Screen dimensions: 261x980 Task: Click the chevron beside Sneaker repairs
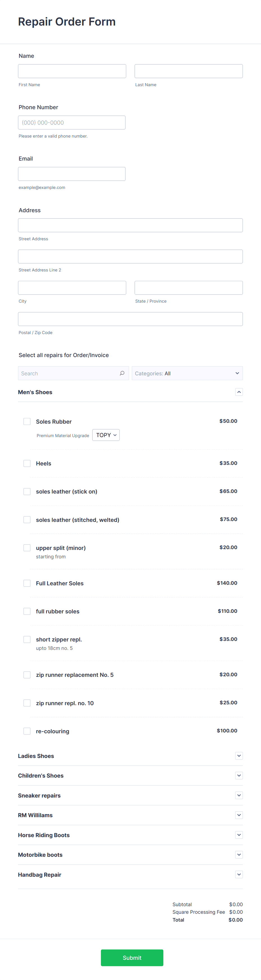coord(239,795)
